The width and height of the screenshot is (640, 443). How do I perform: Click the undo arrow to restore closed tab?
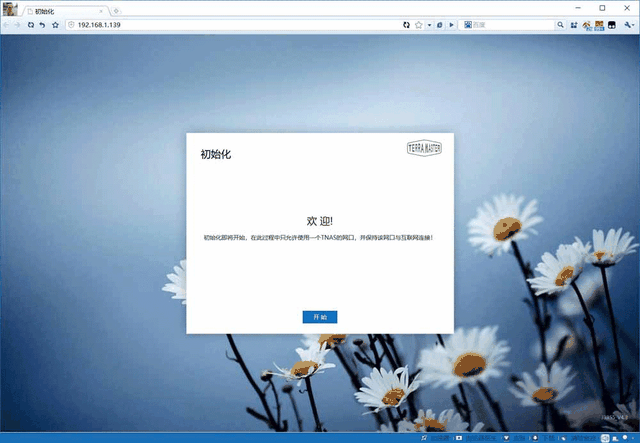(x=42, y=25)
